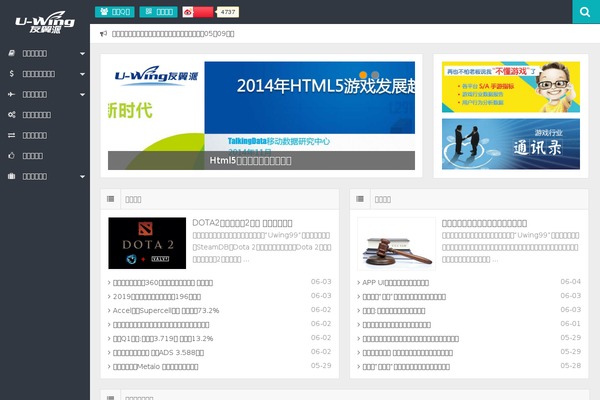
Task: Click the briefcase sidebar icon
Action: pos(11,176)
